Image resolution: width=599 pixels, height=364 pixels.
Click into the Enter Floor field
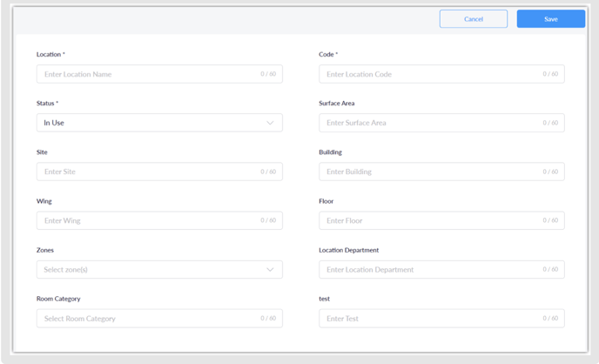(x=441, y=220)
